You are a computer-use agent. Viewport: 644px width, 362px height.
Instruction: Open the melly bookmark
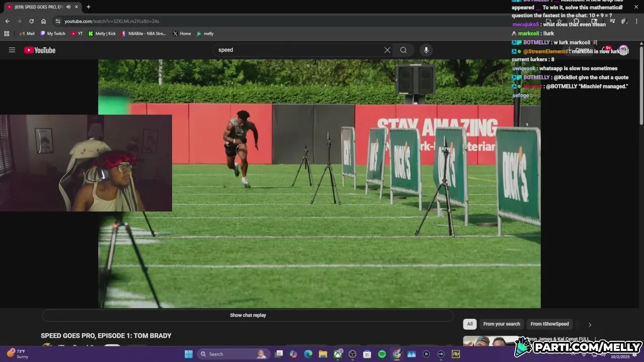[205, 34]
